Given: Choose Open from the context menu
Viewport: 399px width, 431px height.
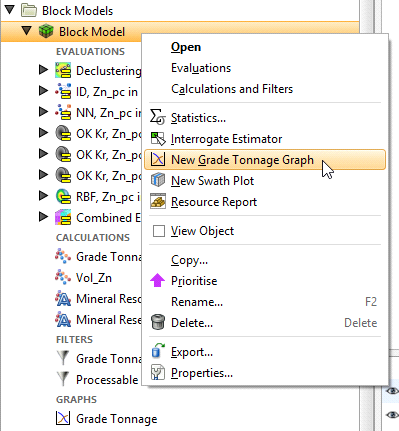Looking at the screenshot, I should tap(265, 47).
